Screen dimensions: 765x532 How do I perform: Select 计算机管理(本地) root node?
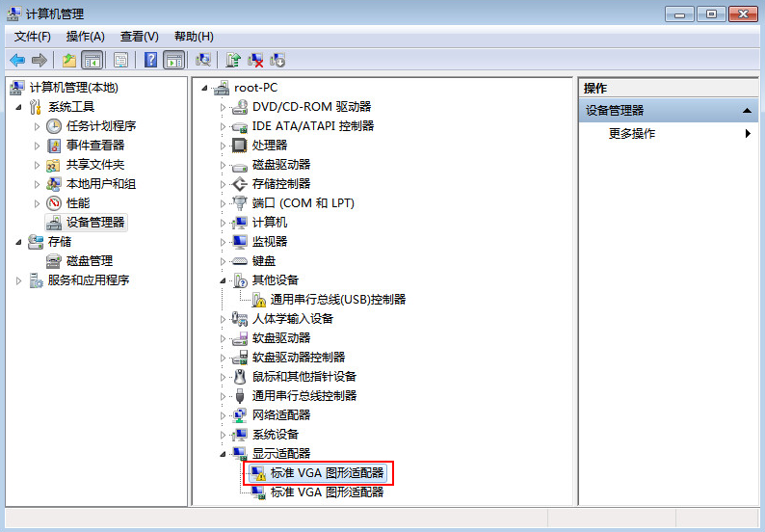(x=73, y=88)
